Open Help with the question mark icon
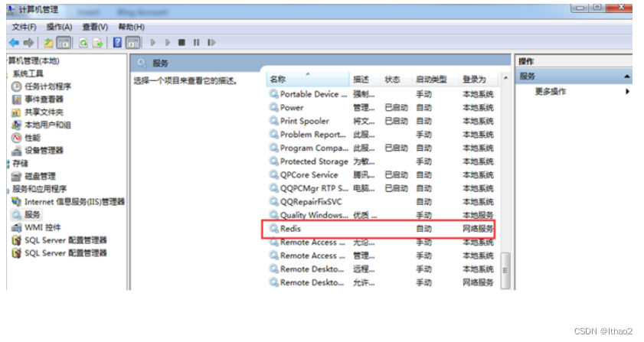Screen dimensions: 644x342 click(x=117, y=43)
